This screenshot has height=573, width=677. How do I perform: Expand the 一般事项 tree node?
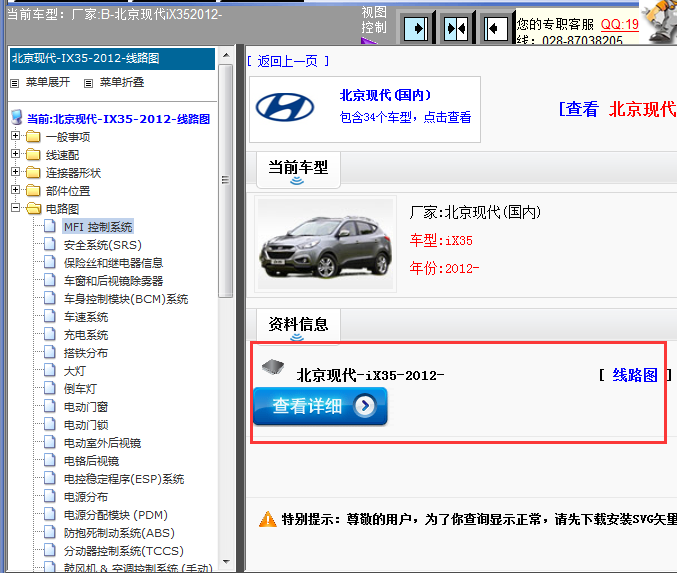pyautogui.click(x=16, y=136)
